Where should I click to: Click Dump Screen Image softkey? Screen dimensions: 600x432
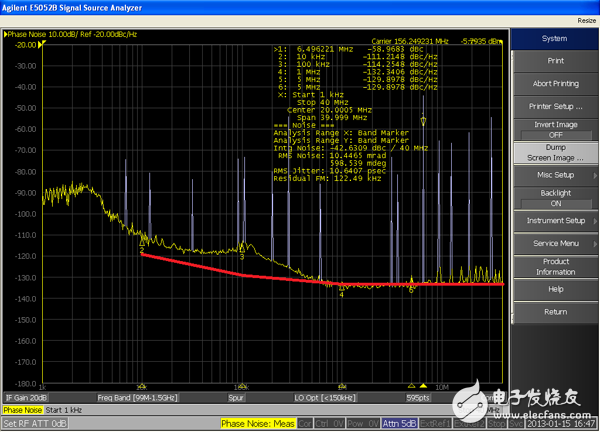pyautogui.click(x=554, y=152)
